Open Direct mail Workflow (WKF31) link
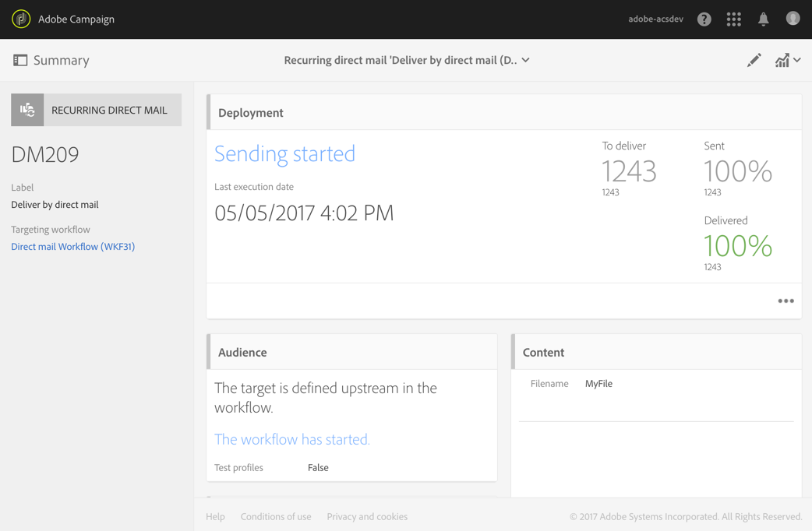 (72, 247)
